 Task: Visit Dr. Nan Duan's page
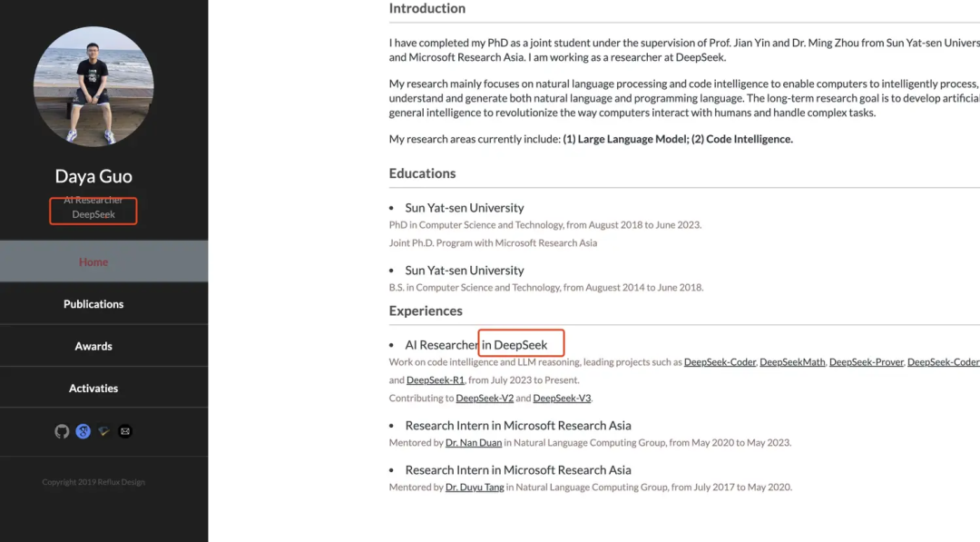click(x=473, y=443)
